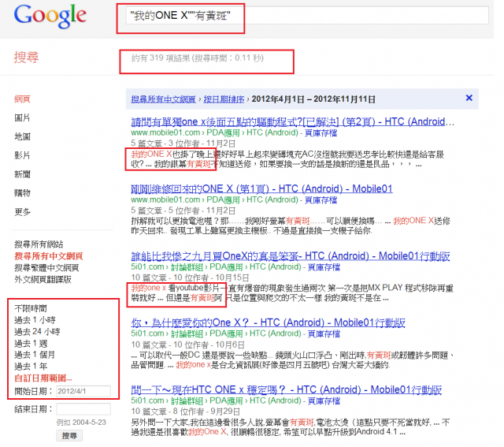
Task: Select the 購物 search category
Action: pyautogui.click(x=22, y=193)
